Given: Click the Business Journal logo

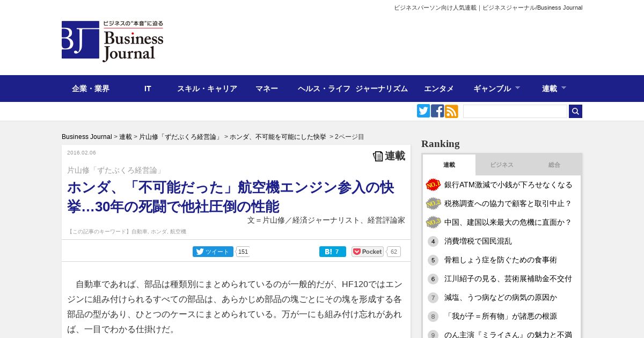Looking at the screenshot, I should click(113, 41).
